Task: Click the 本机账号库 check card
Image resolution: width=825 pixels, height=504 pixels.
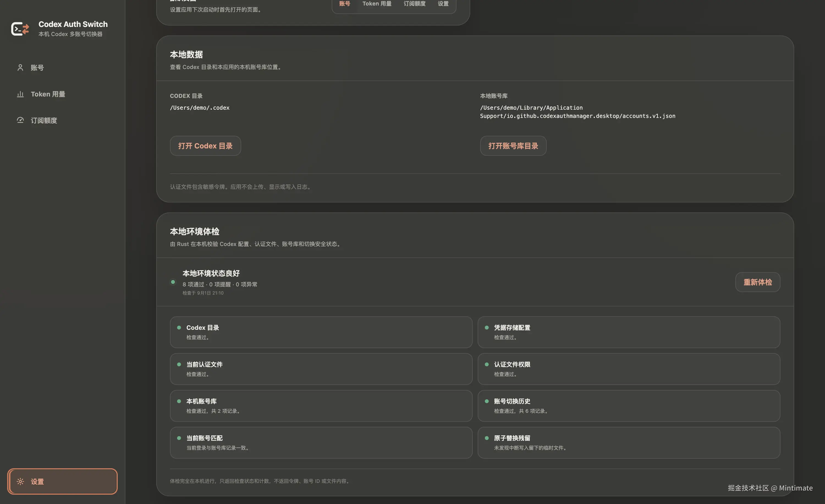Action: pos(321,406)
